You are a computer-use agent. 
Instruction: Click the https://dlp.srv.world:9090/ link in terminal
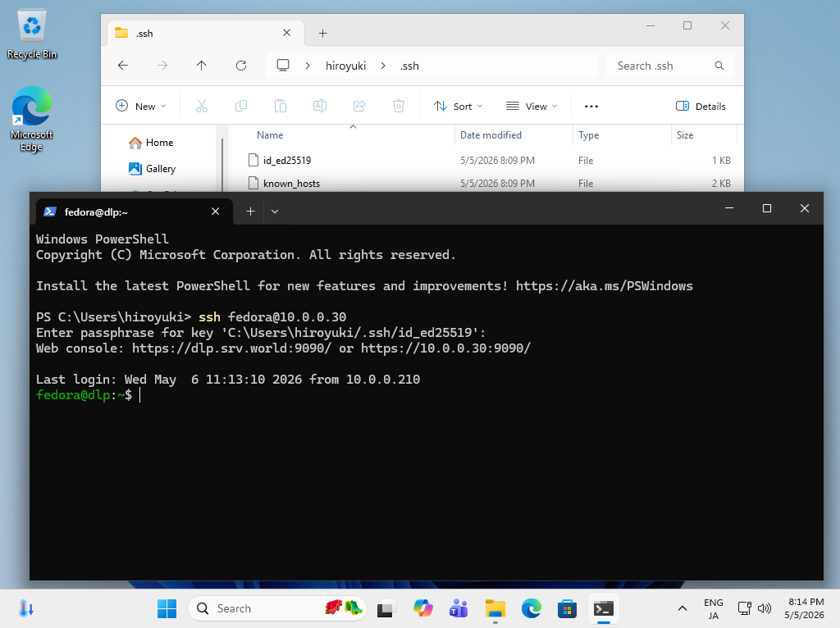(231, 348)
